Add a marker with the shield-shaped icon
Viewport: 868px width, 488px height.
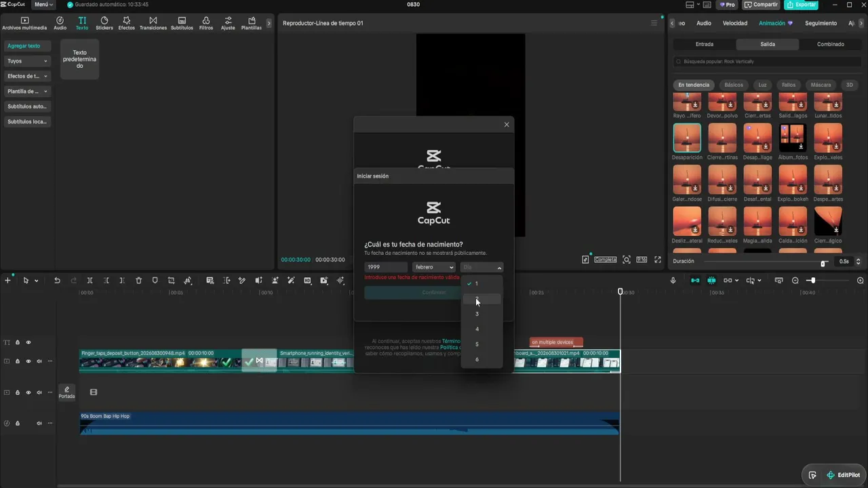coord(155,281)
